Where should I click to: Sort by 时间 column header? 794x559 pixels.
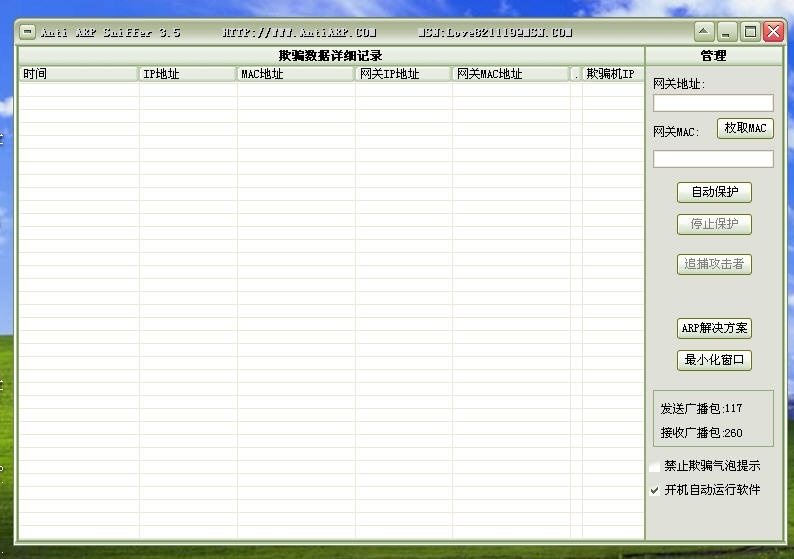click(78, 74)
